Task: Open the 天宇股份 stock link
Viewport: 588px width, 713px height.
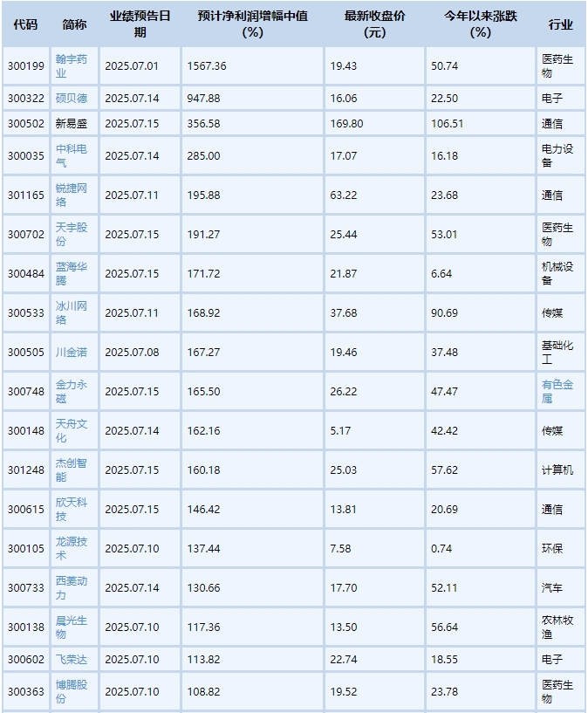Action: click(x=72, y=234)
